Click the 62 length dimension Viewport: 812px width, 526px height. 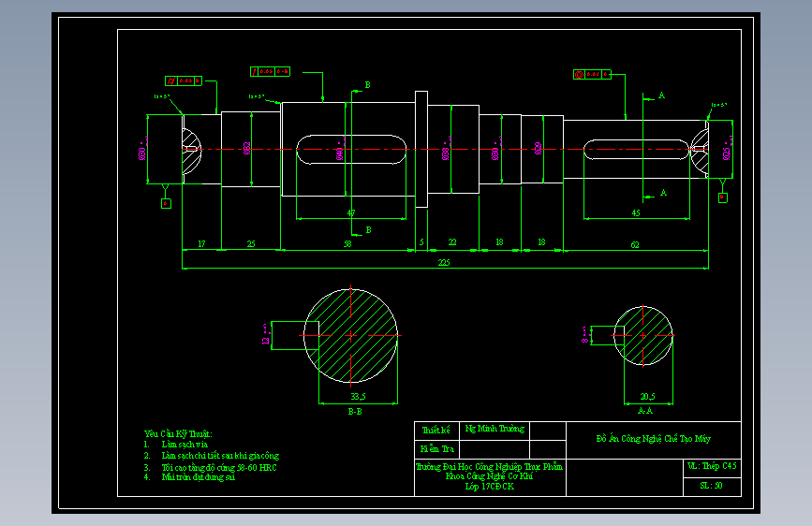coord(635,244)
